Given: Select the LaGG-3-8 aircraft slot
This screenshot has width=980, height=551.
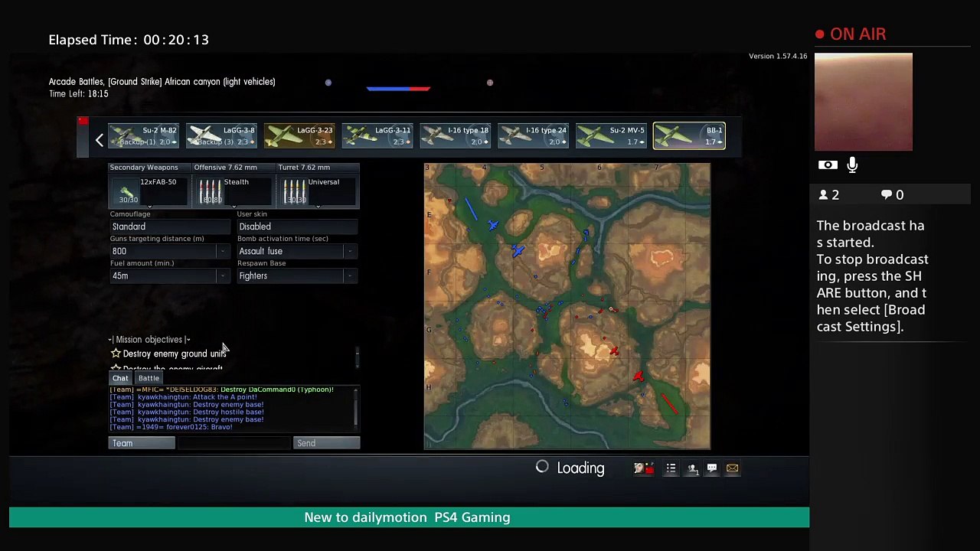Looking at the screenshot, I should pos(222,136).
